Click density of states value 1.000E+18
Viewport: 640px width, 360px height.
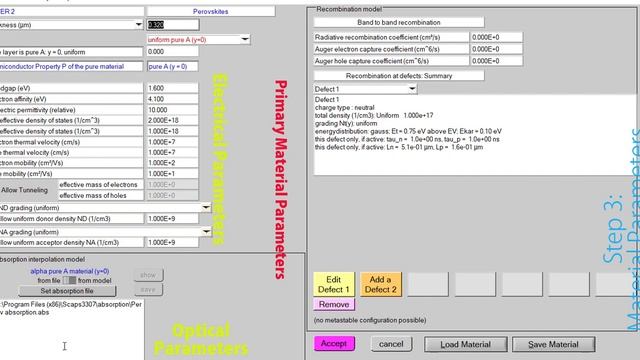pos(172,131)
